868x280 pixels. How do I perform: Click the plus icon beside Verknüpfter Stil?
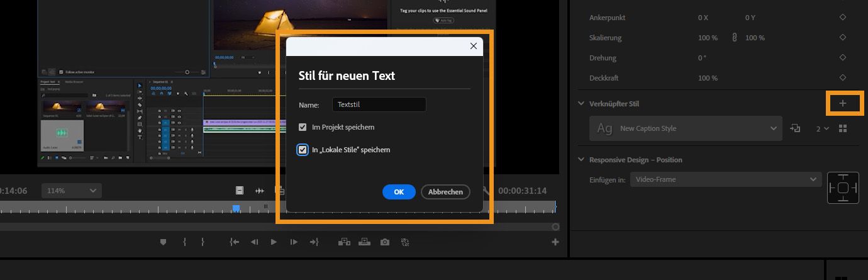(843, 103)
